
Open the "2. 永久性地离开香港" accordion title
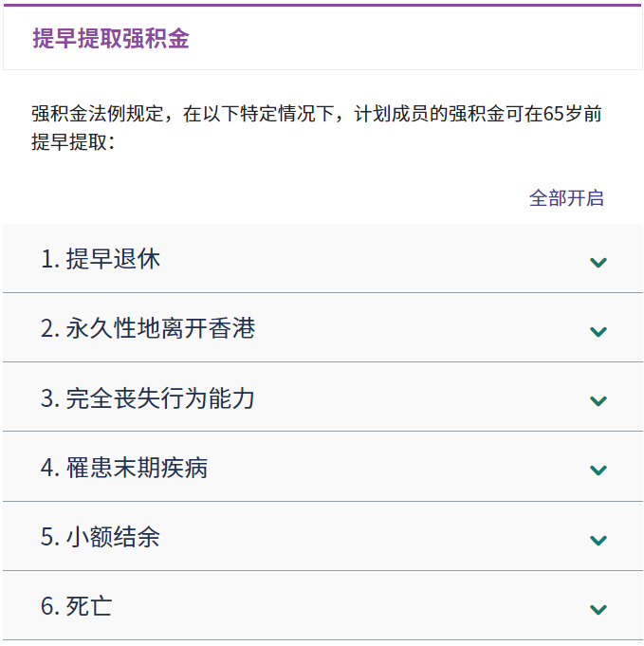[148, 328]
